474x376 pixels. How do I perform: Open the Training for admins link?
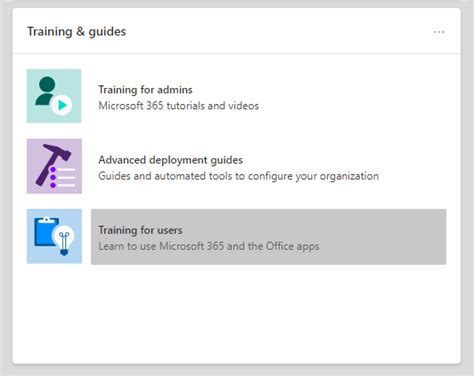click(145, 89)
